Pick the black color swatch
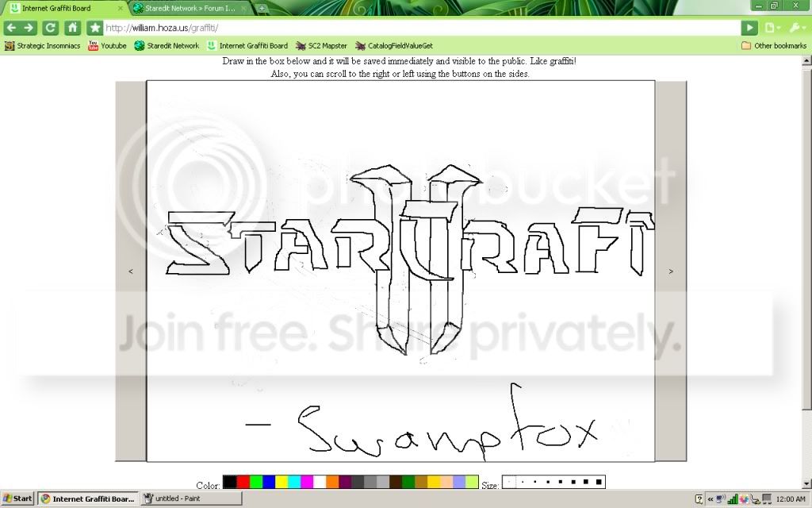 230,482
